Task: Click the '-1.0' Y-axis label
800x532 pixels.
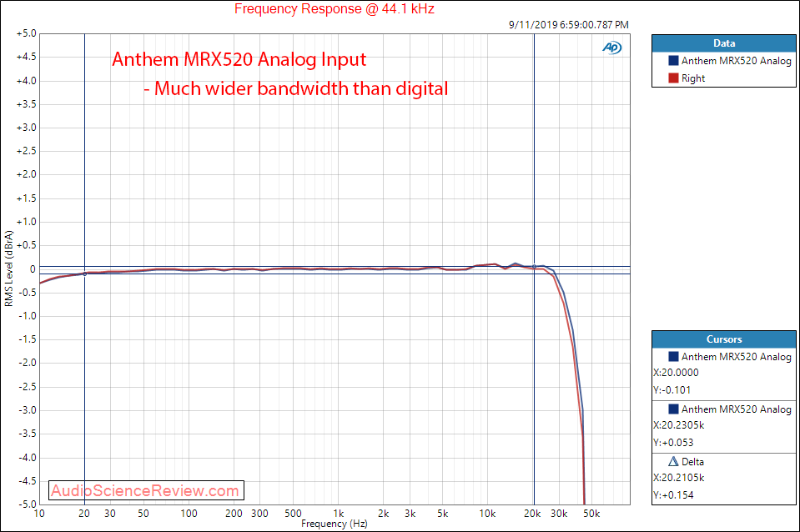Action: (x=27, y=316)
